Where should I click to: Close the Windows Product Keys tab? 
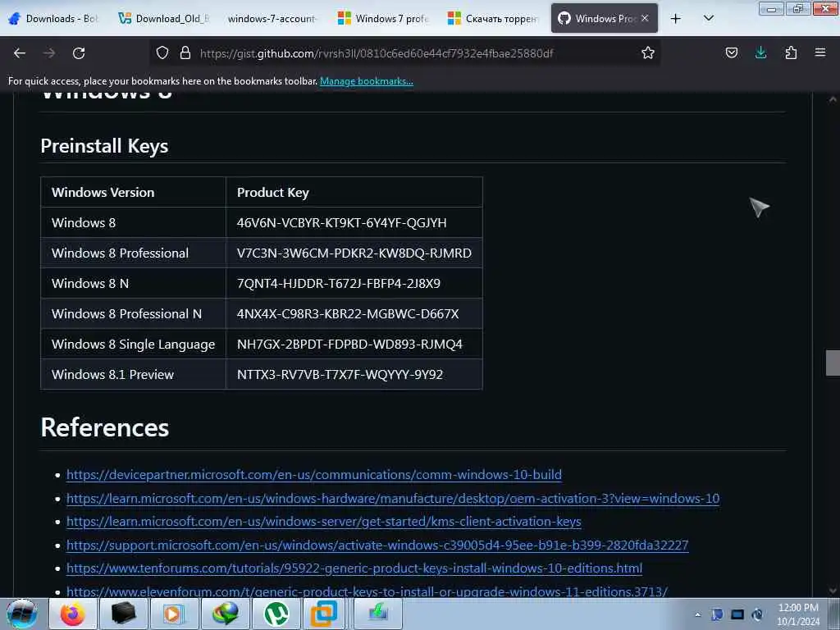pyautogui.click(x=645, y=18)
